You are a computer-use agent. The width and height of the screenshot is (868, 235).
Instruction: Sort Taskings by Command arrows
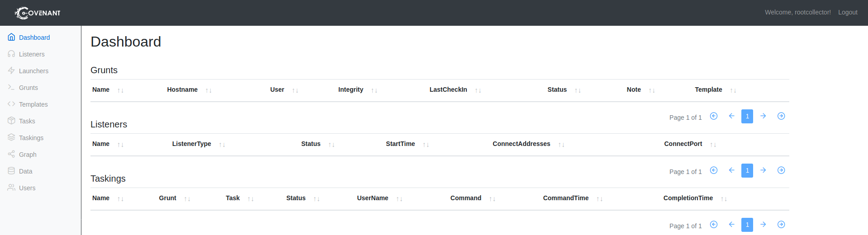click(492, 199)
